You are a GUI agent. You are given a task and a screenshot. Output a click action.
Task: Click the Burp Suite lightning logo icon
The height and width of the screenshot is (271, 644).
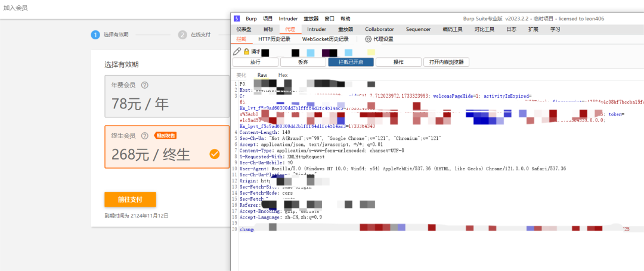point(237,18)
